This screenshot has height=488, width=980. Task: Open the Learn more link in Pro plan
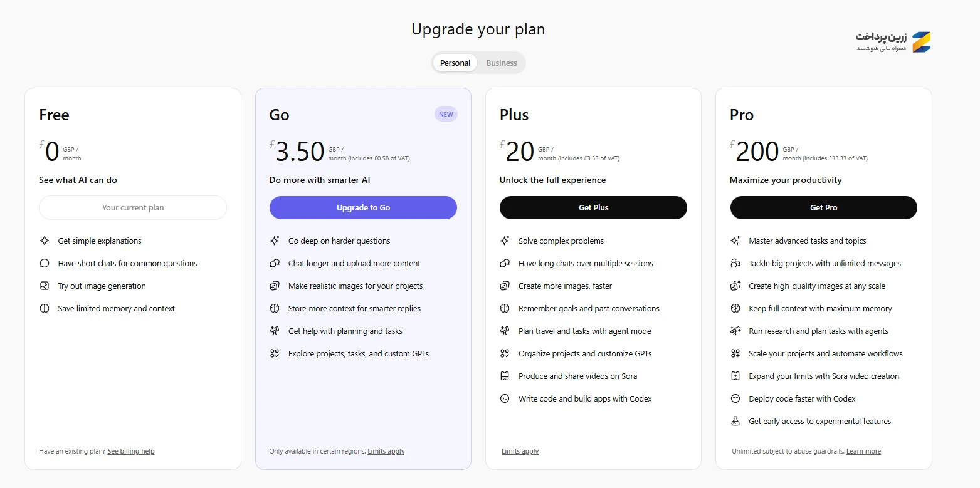click(x=863, y=451)
